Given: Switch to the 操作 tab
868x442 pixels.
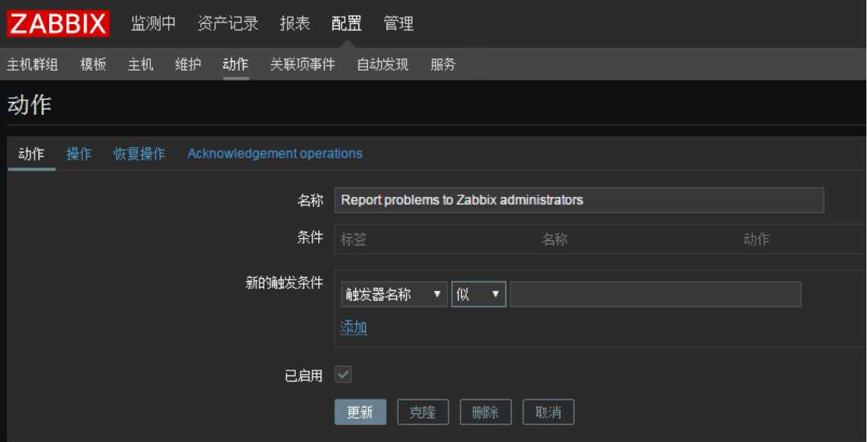Looking at the screenshot, I should click(x=79, y=153).
